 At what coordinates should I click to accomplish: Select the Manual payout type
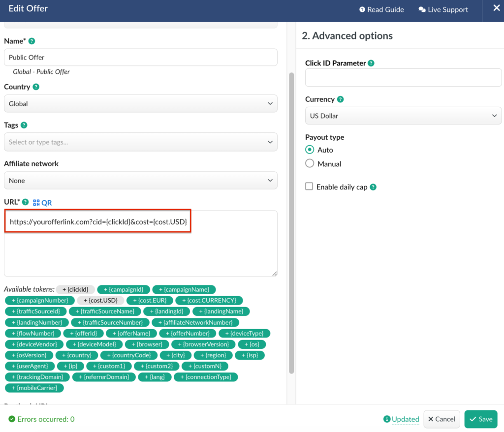[x=310, y=163]
